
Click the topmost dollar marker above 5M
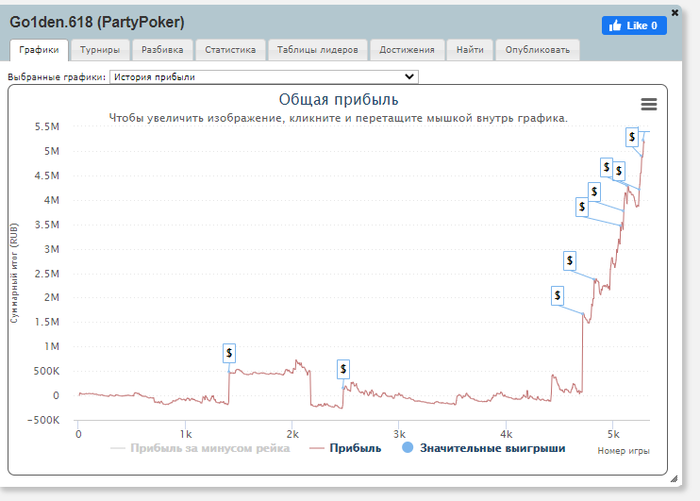point(632,137)
